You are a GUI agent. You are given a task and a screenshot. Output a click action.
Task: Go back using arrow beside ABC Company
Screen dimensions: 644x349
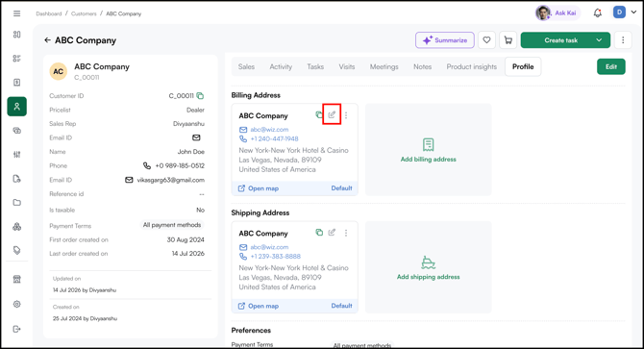(48, 40)
